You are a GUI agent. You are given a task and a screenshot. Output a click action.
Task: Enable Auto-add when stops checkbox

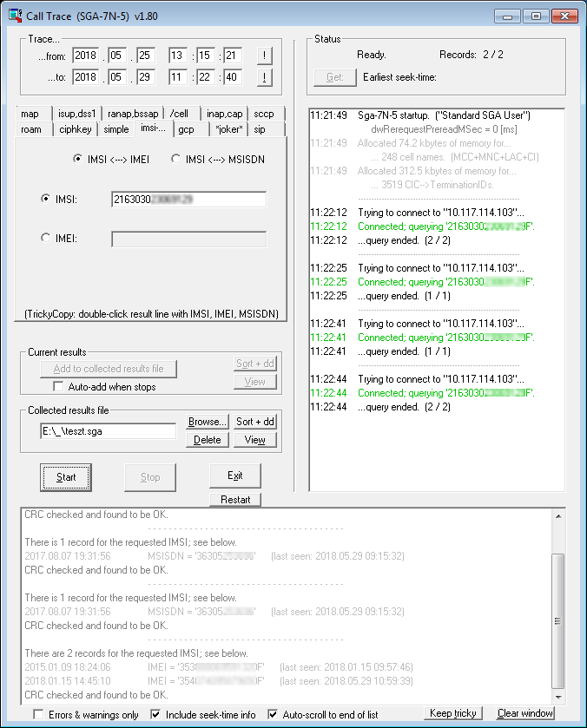59,386
